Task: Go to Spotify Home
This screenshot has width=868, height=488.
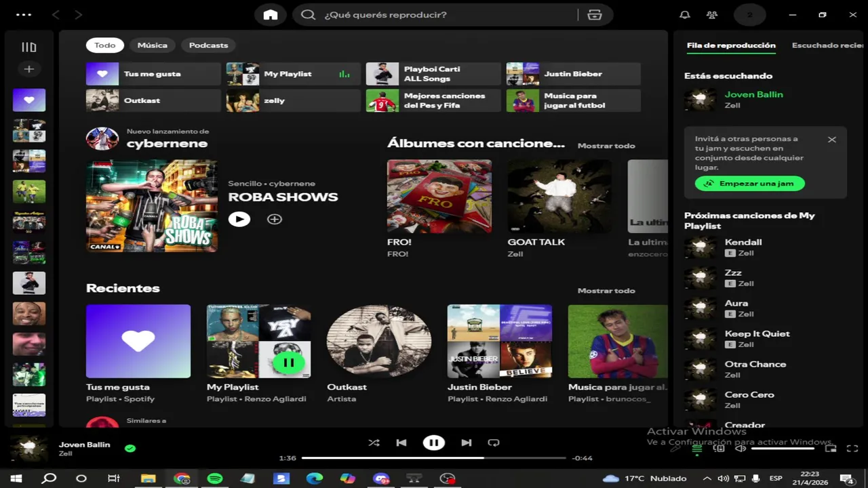Action: 271,15
